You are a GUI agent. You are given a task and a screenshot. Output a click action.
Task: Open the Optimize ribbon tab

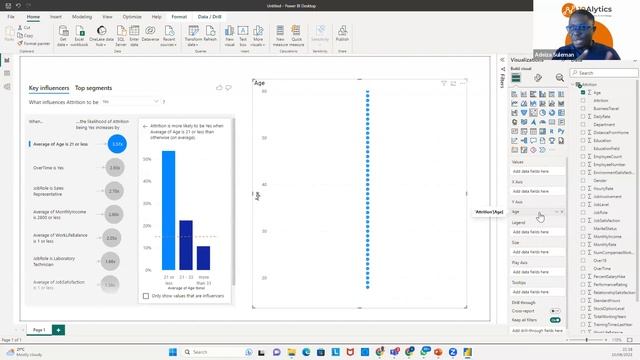click(132, 17)
